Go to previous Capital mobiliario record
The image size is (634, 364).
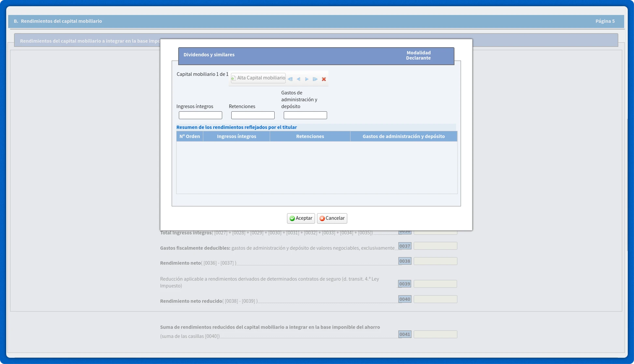pyautogui.click(x=298, y=79)
